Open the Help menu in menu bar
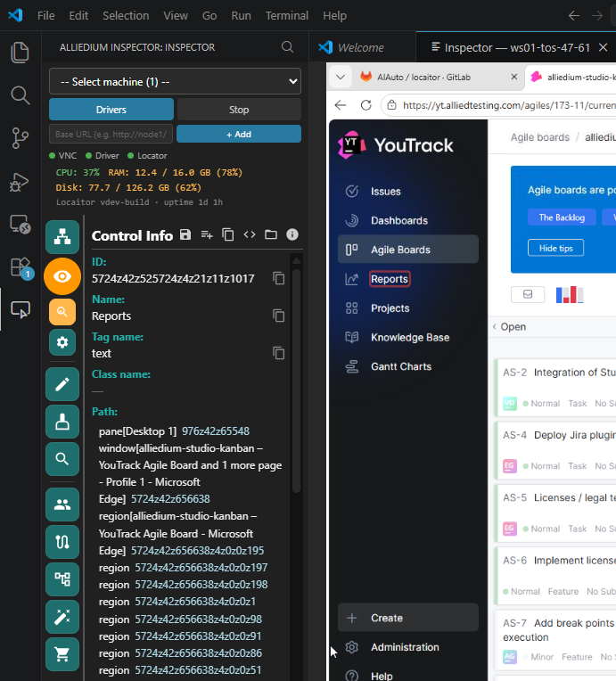Viewport: 616px width, 681px height. coord(334,16)
